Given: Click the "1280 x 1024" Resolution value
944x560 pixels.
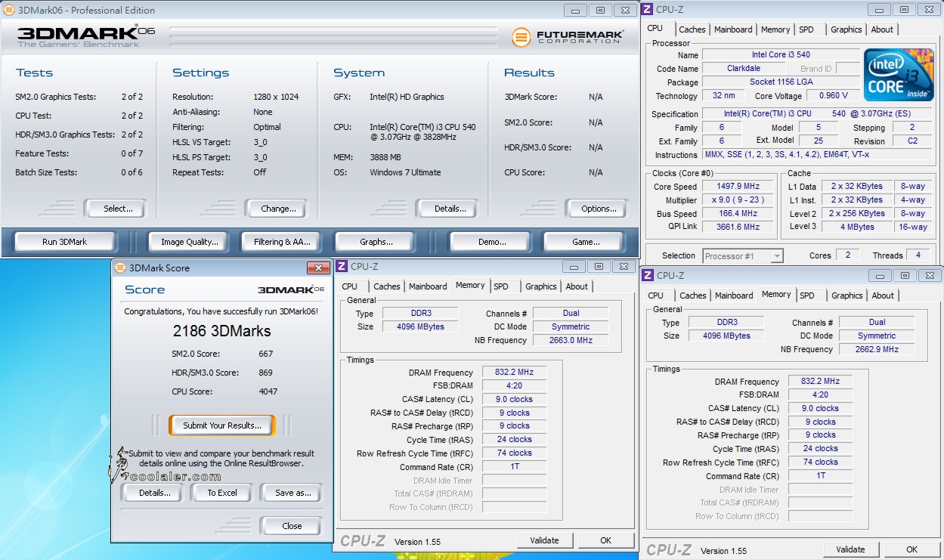Looking at the screenshot, I should 276,97.
